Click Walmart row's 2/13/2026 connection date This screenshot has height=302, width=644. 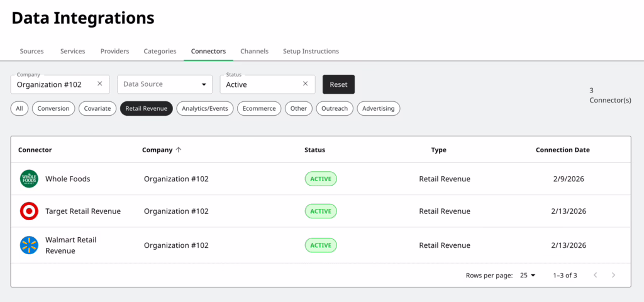click(x=569, y=245)
